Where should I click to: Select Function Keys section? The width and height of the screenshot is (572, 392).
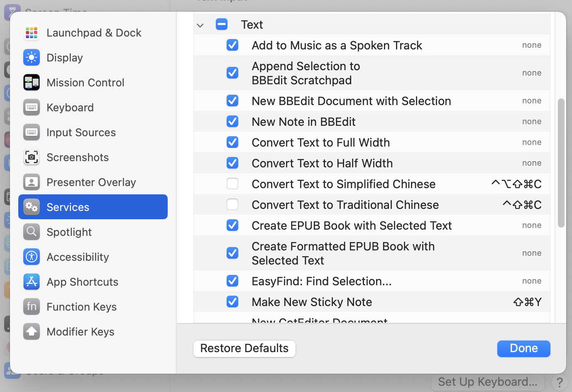pos(93,307)
